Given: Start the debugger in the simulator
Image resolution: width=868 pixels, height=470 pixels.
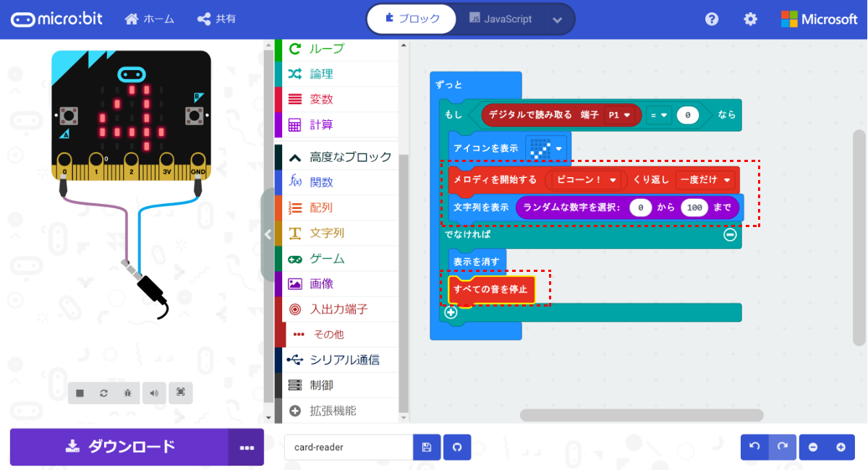Looking at the screenshot, I should [128, 393].
